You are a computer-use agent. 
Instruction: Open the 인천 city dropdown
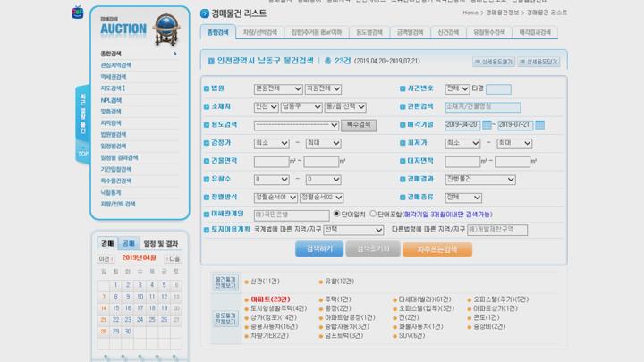267,106
